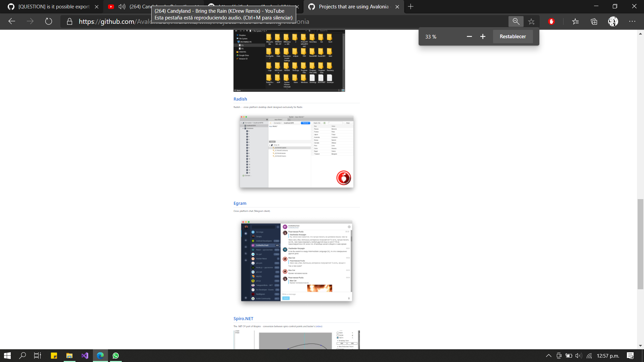Click the back navigation arrow
The width and height of the screenshot is (644, 362).
click(x=12, y=21)
